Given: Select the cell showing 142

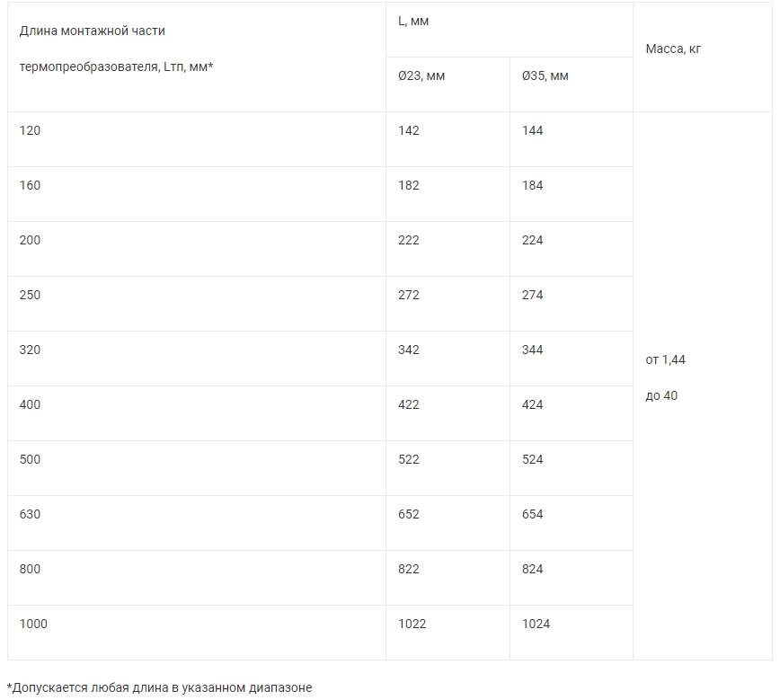Looking at the screenshot, I should click(409, 130).
